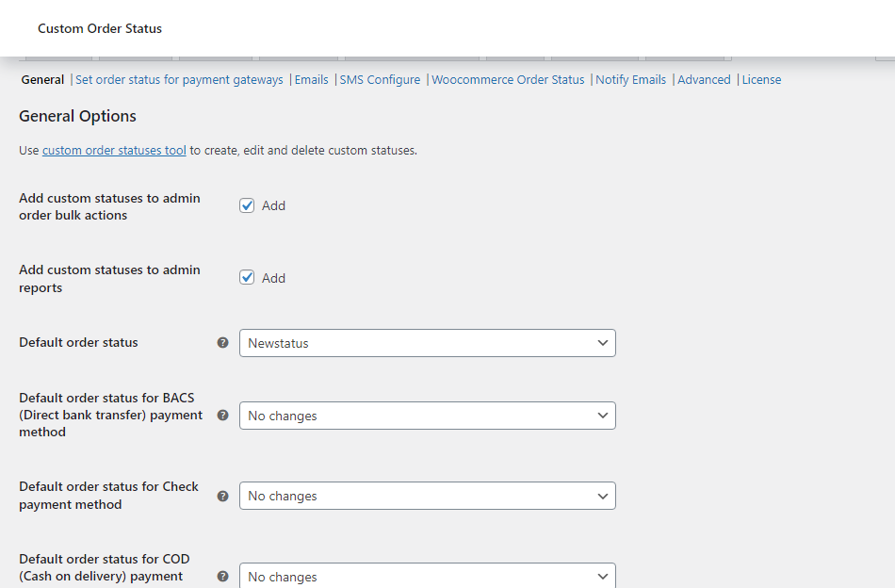This screenshot has width=895, height=588.
Task: Uncheck Add custom statuses to bulk actions
Action: click(247, 205)
